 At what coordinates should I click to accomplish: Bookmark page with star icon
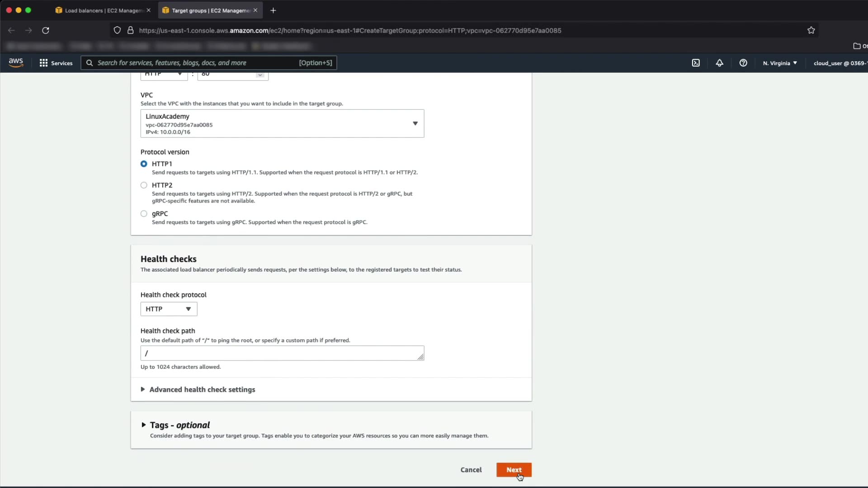point(811,30)
